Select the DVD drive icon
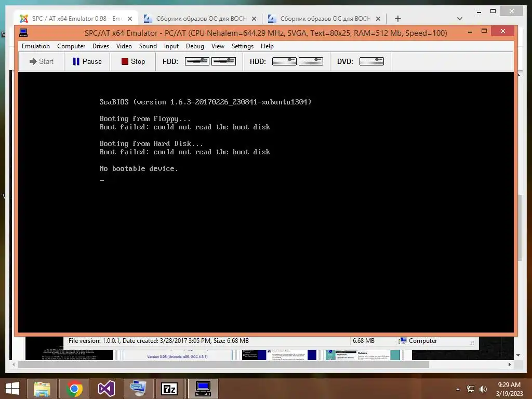The height and width of the screenshot is (399, 532). coord(371,61)
